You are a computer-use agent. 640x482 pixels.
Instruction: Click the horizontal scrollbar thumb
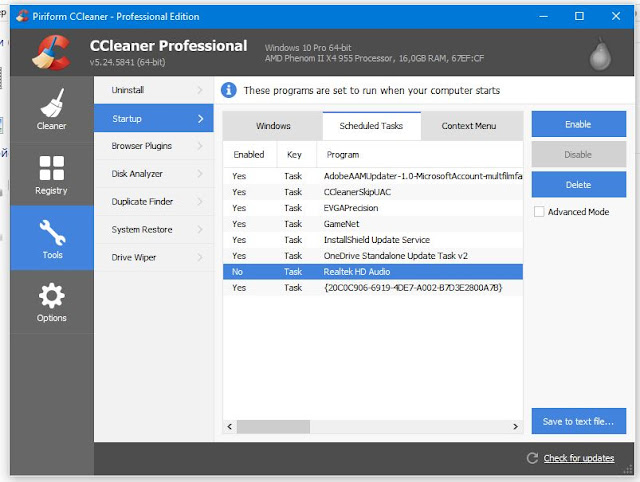[x=273, y=426]
